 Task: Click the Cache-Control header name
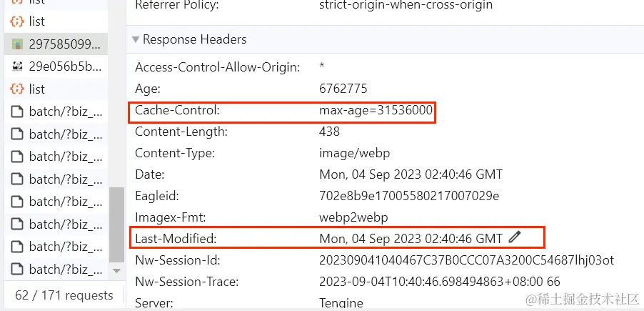click(x=178, y=110)
